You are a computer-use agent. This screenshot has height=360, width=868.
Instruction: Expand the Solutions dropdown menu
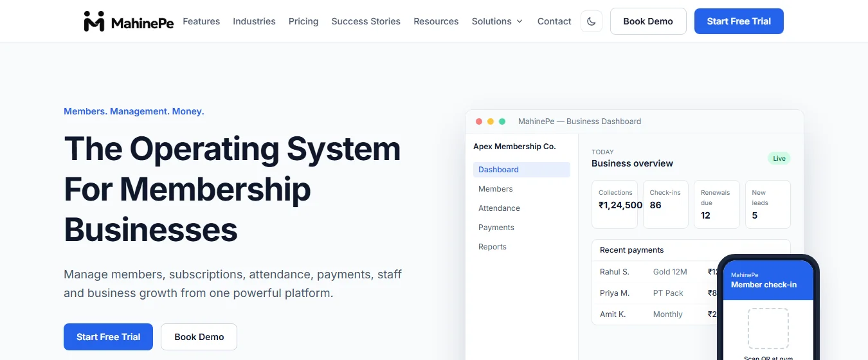pyautogui.click(x=497, y=21)
